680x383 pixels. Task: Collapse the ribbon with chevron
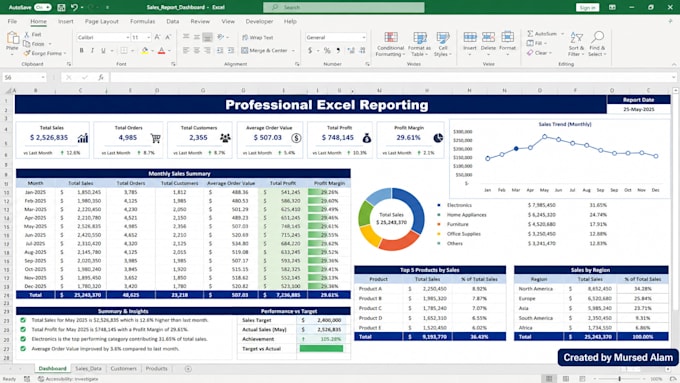674,64
